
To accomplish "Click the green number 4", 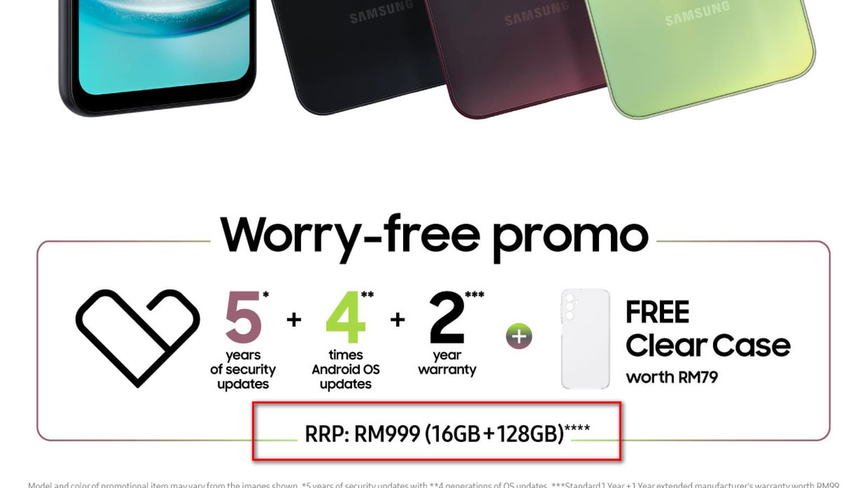I will [346, 317].
